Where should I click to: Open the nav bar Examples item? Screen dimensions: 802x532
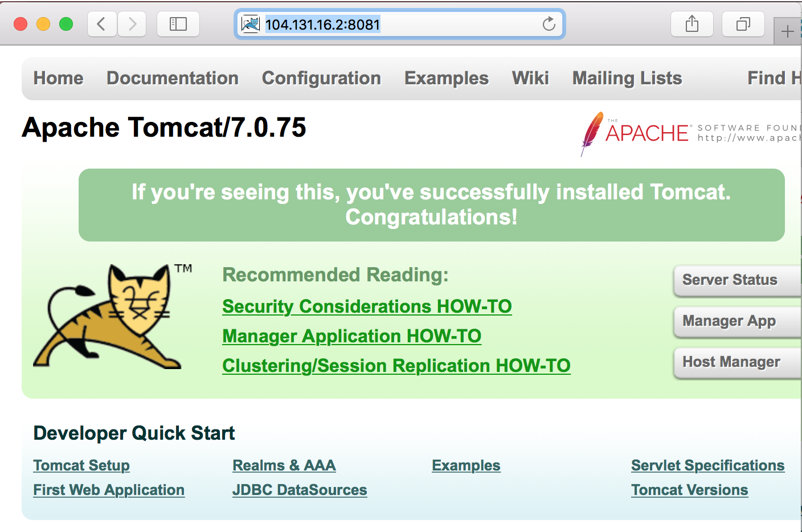click(447, 78)
